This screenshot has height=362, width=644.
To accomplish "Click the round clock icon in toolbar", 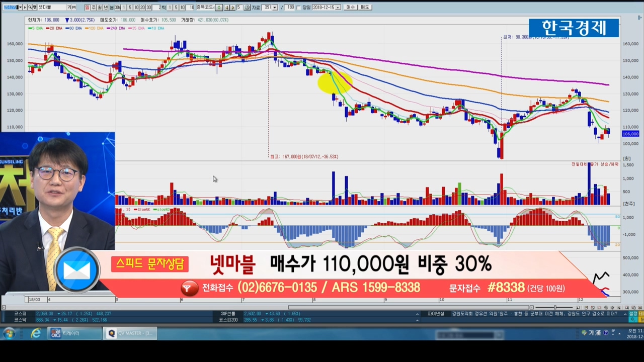I will click(247, 8).
